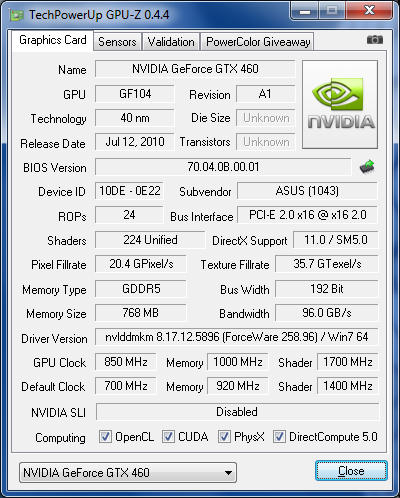Open the PowerColor Giveaway tab
The height and width of the screenshot is (498, 400).
258,42
